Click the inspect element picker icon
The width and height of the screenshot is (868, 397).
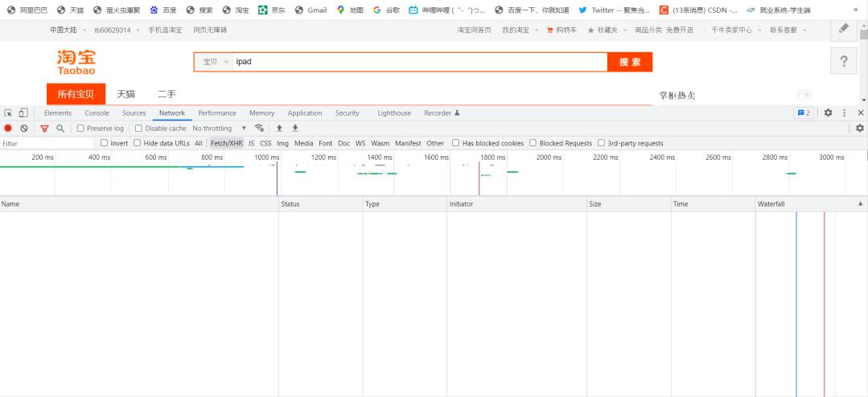(8, 113)
